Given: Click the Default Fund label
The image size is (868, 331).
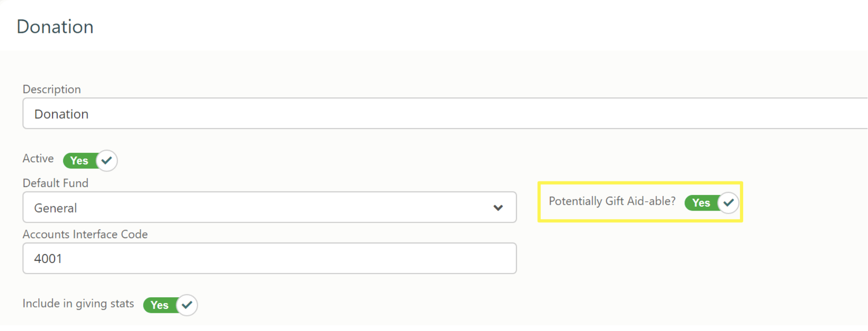Looking at the screenshot, I should point(56,183).
